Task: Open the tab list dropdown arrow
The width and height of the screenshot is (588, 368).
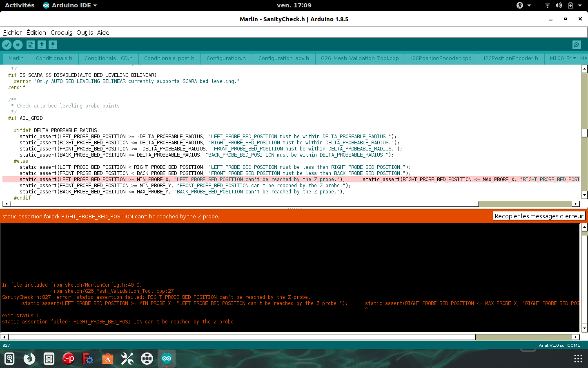Action: tap(575, 58)
